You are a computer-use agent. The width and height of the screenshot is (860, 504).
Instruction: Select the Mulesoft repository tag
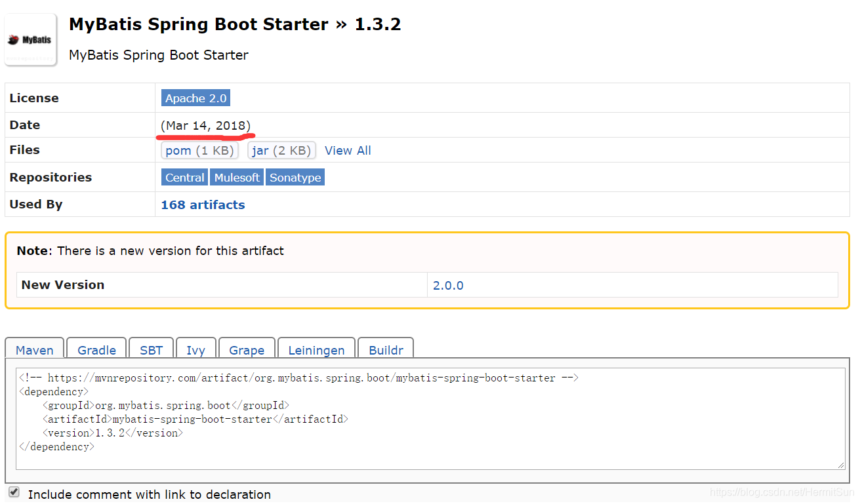237,178
